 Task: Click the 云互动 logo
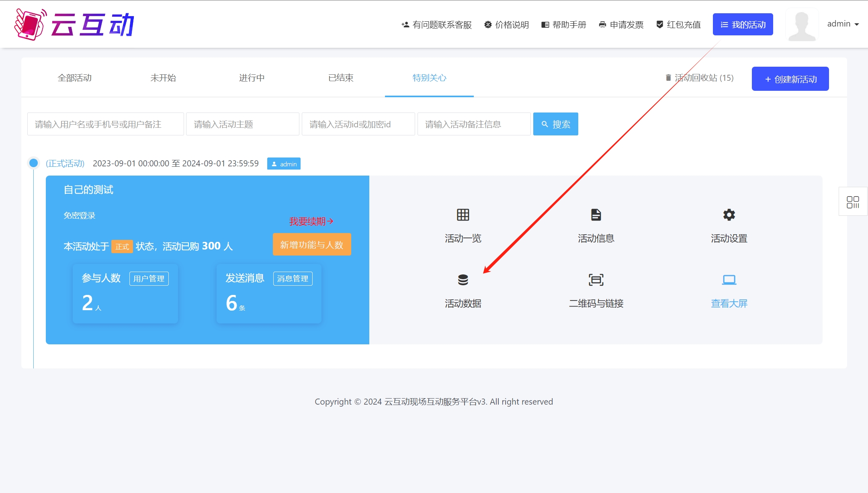(74, 25)
